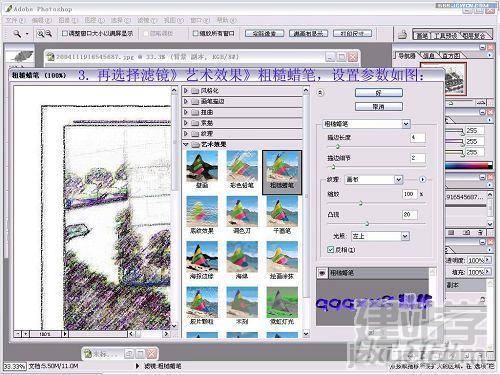
Task: Select the 壁画 (Fresco) filter thumbnail
Action: click(202, 169)
